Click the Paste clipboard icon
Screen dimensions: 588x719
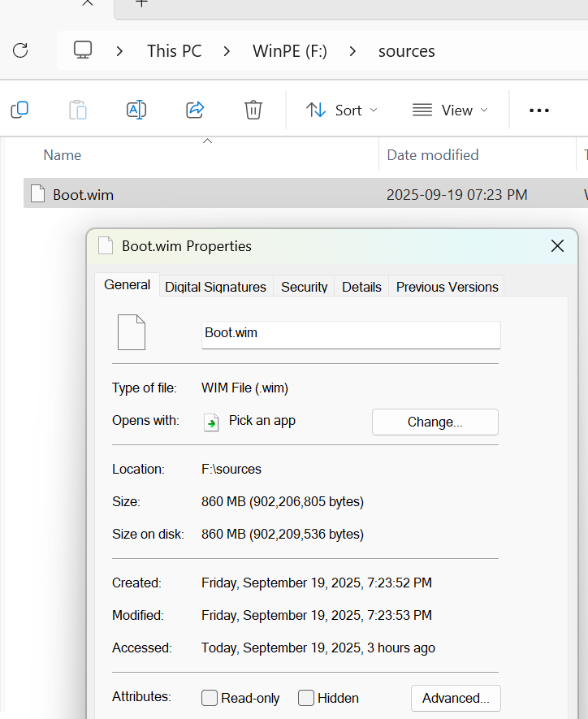(x=78, y=110)
